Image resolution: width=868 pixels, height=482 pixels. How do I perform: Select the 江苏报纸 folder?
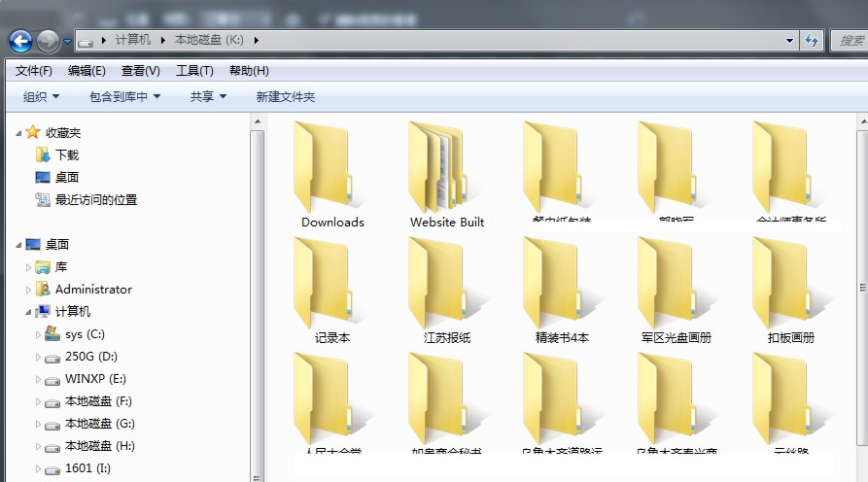(447, 292)
